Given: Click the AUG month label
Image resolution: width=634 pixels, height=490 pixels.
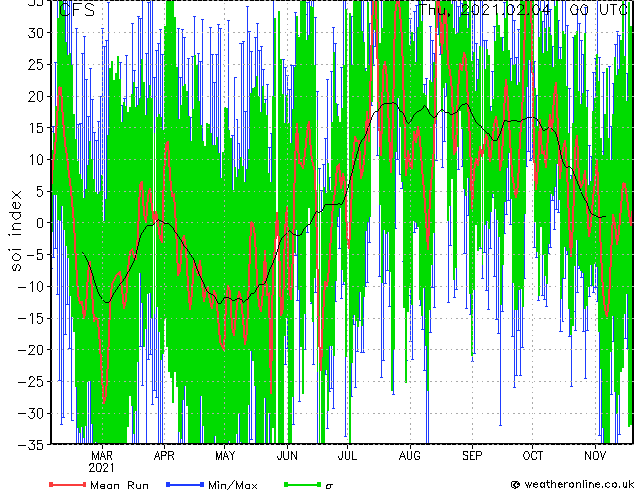Looking at the screenshot, I should coord(410,456).
